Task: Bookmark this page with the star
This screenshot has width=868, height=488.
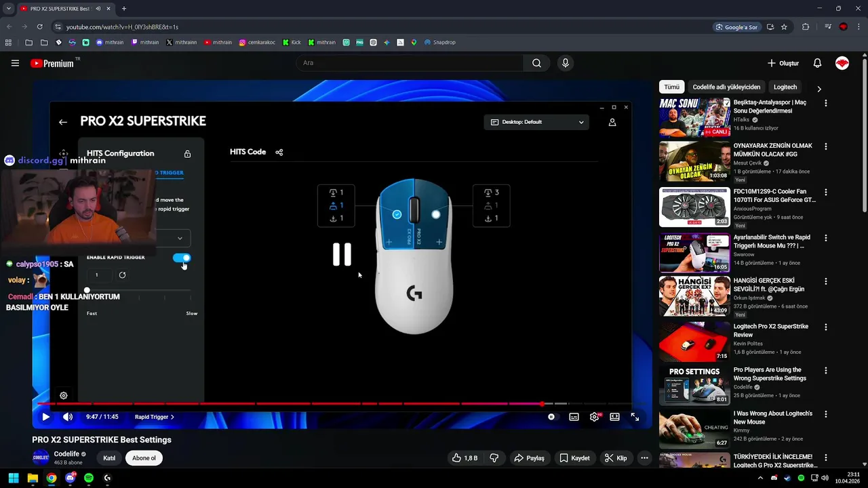Action: tap(784, 27)
